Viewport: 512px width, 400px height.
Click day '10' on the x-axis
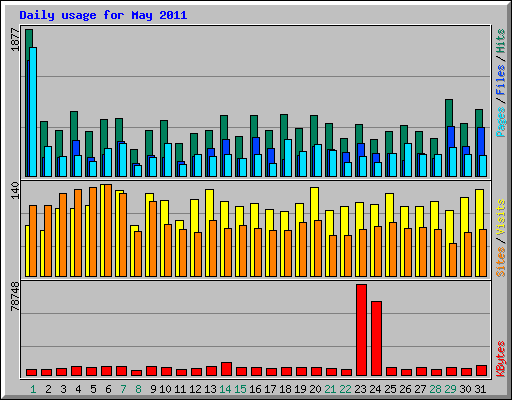click(165, 389)
